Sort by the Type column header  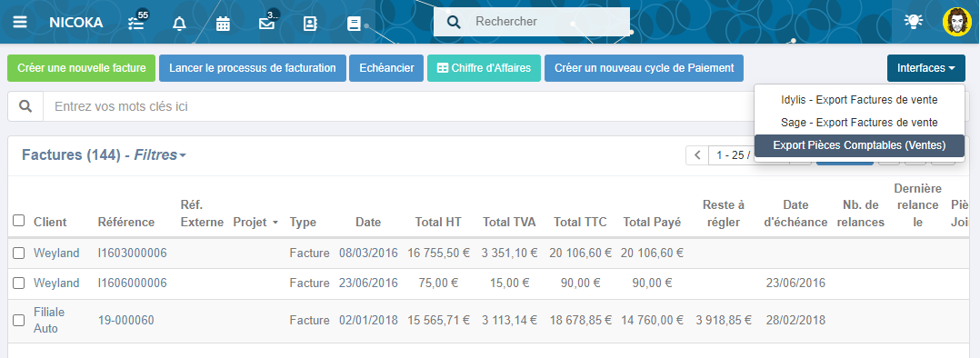pos(303,223)
